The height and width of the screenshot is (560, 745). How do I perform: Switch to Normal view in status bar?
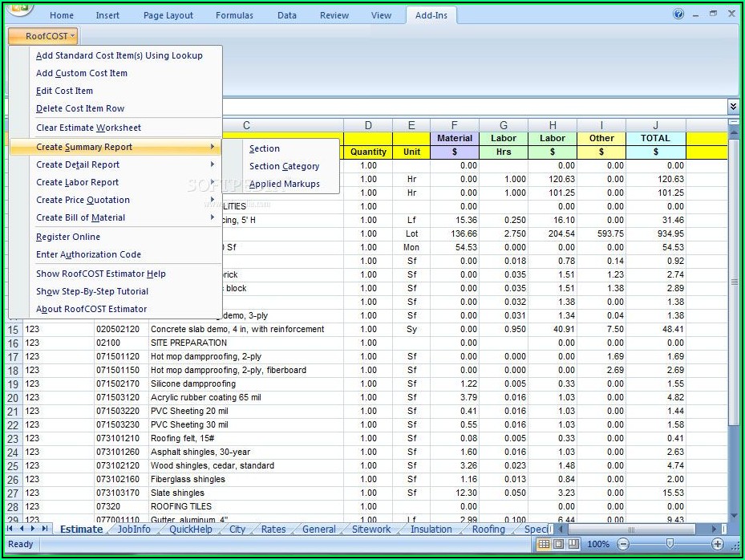point(544,544)
